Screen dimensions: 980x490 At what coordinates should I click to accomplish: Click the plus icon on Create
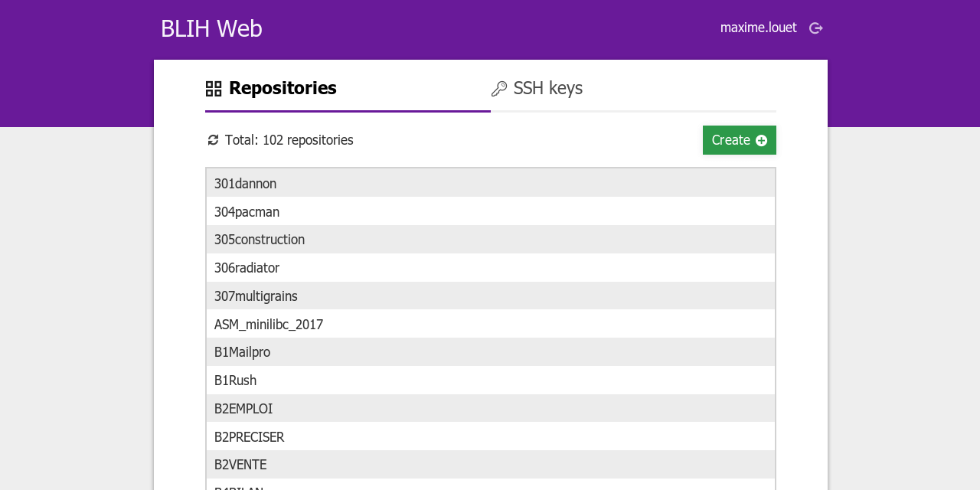[x=761, y=140]
